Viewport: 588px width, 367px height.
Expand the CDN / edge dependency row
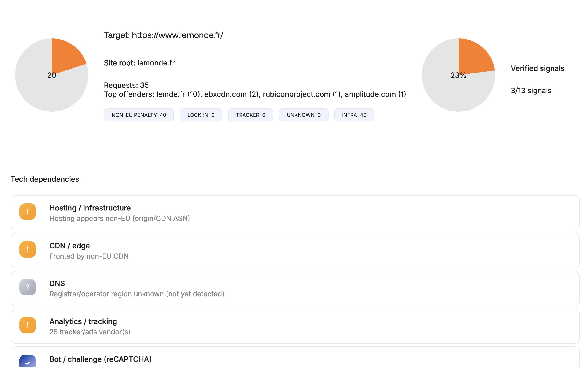295,251
